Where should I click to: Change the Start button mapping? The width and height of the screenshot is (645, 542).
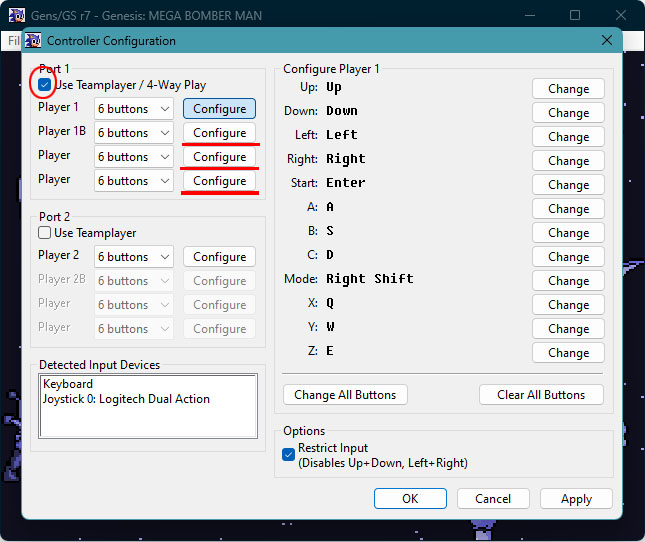568,185
